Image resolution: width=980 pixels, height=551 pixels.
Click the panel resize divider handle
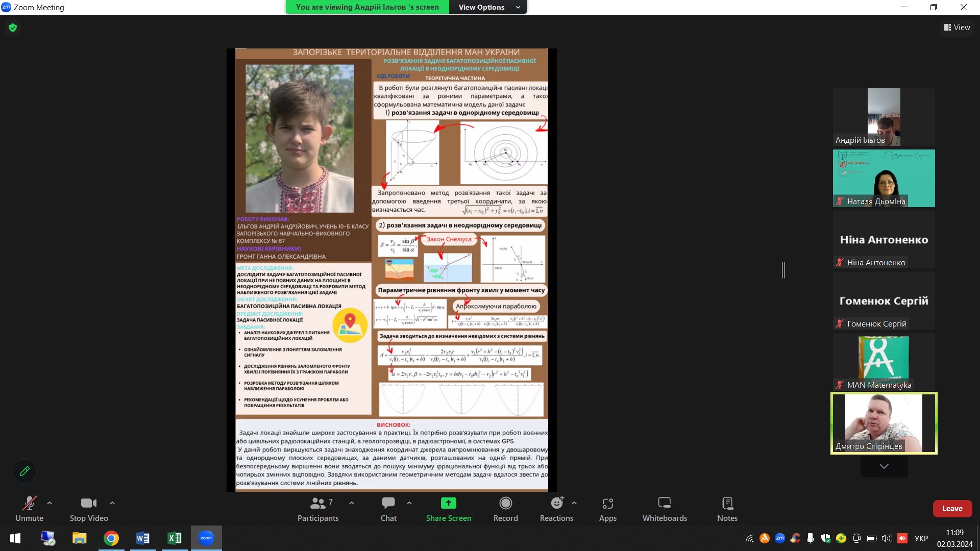(783, 270)
